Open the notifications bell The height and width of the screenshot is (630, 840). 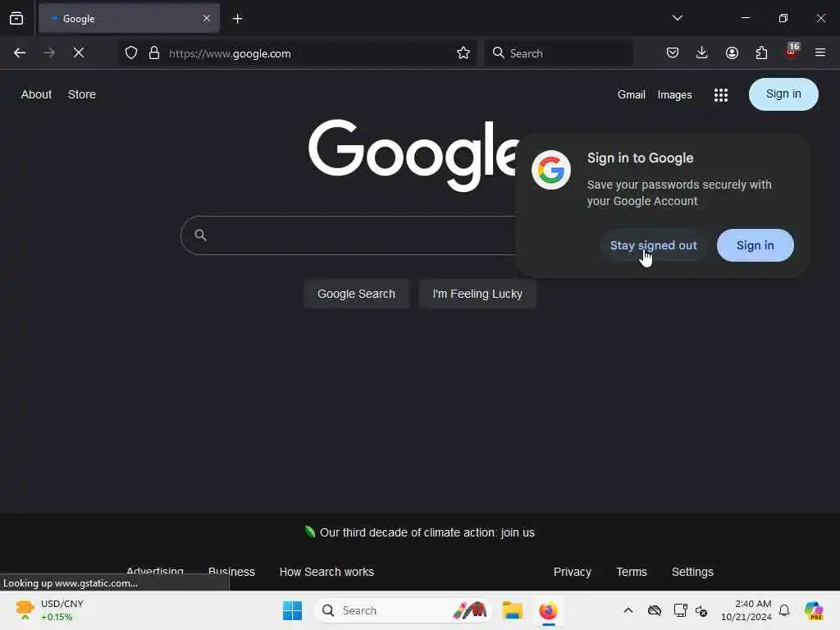(784, 610)
